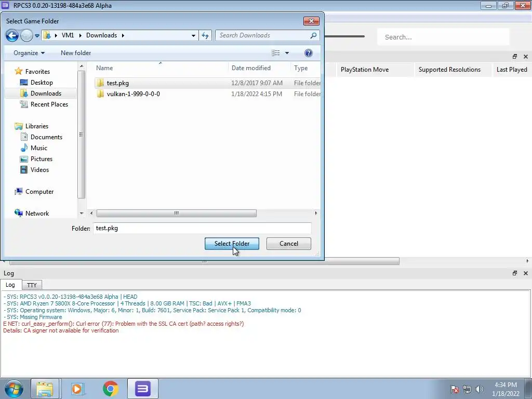Open the Organize menu
Image resolution: width=532 pixels, height=399 pixels.
coord(29,53)
